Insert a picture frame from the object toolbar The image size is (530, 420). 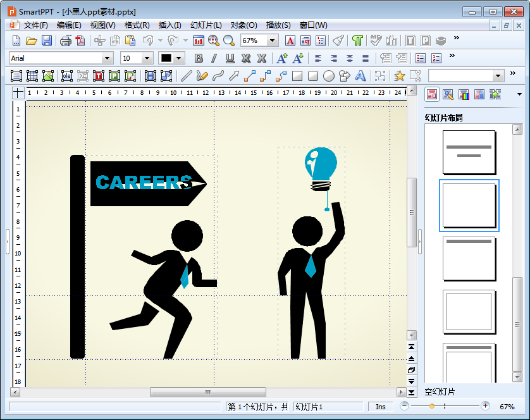click(x=48, y=76)
